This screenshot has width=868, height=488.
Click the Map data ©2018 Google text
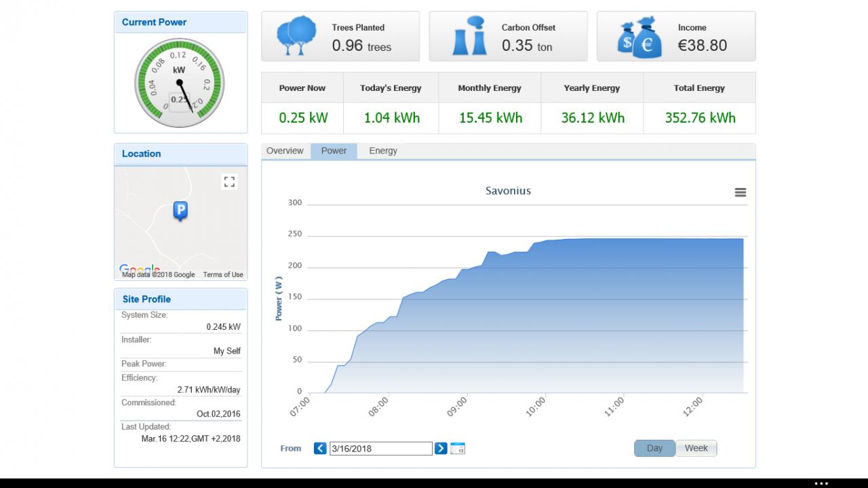[158, 275]
